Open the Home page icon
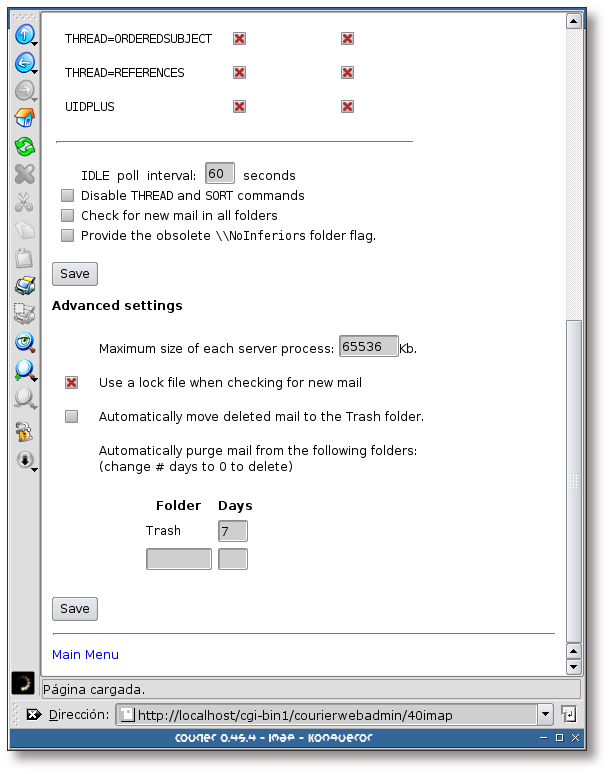This screenshot has width=610, height=774. coord(24,119)
